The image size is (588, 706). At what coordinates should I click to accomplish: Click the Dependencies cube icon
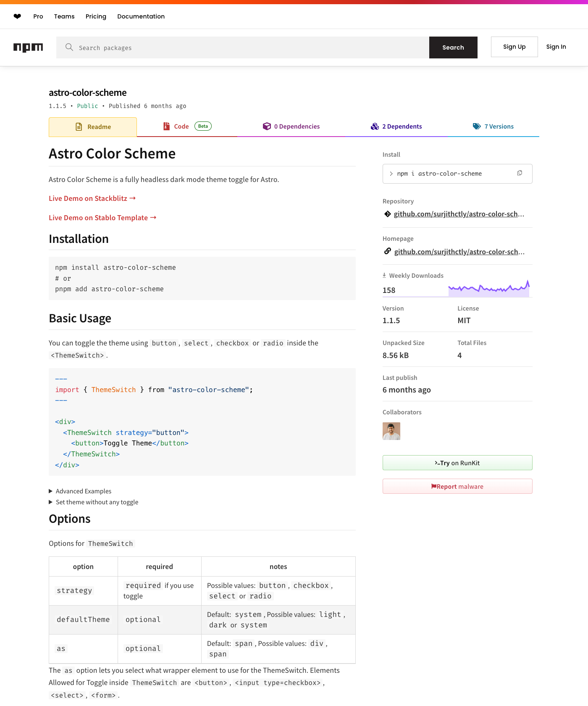tap(267, 126)
